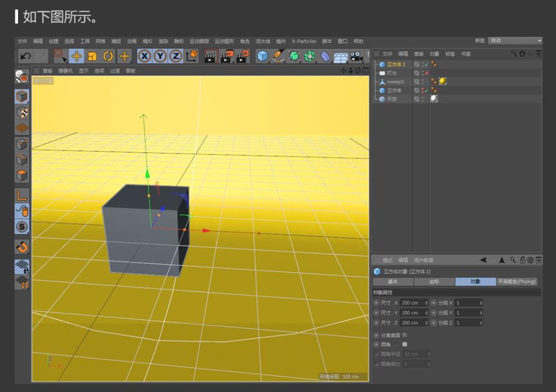This screenshot has width=556, height=392.
Task: Open the 文件 menu in main menu bar
Action: click(22, 41)
